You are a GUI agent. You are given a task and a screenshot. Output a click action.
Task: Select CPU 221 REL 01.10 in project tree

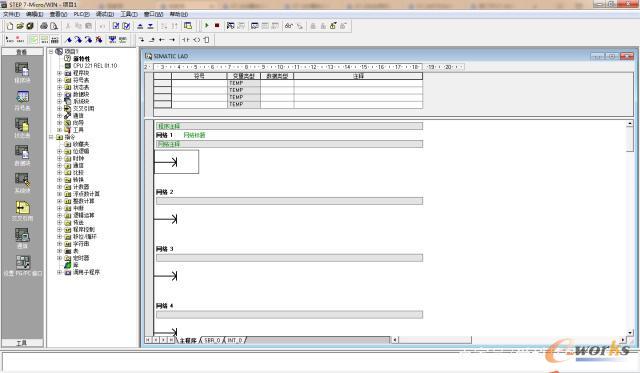tap(95, 66)
